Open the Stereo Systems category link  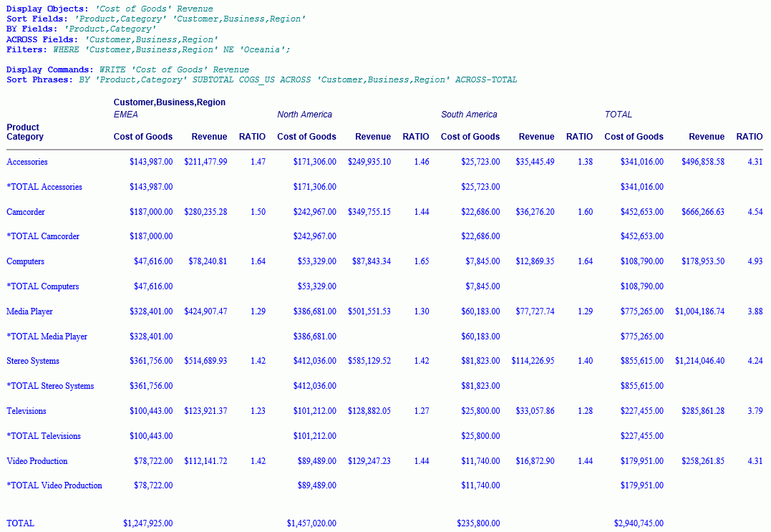click(x=33, y=361)
